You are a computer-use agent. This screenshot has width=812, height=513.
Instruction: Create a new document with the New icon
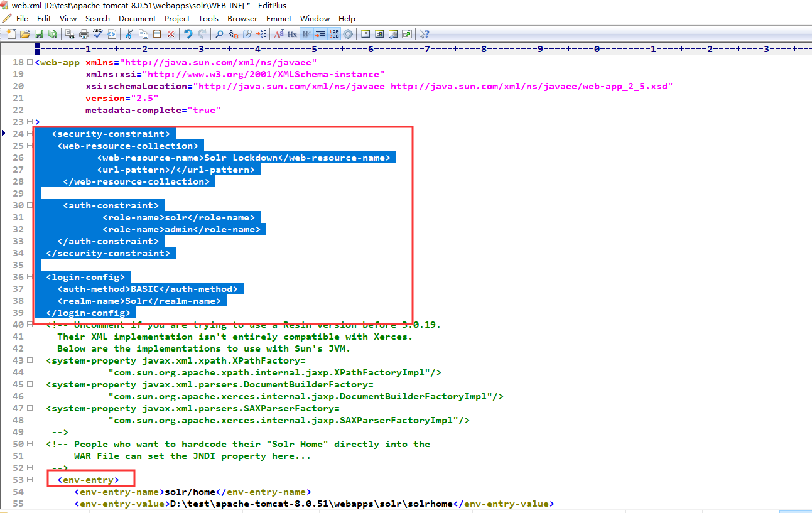11,34
